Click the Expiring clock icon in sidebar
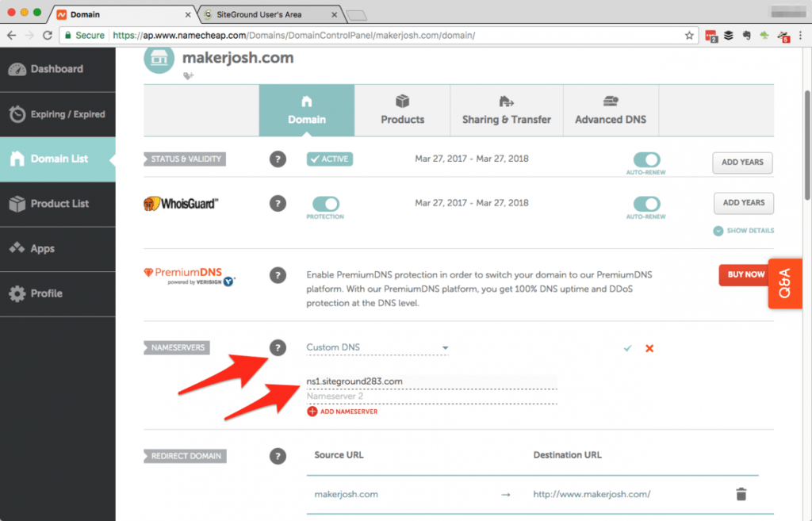812x521 pixels. coord(17,114)
